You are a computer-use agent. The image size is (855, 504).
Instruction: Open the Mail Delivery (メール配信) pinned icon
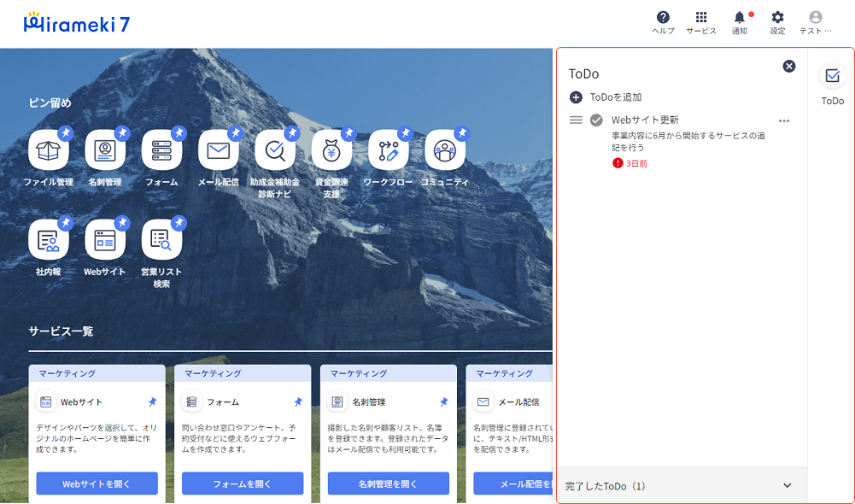pyautogui.click(x=218, y=151)
